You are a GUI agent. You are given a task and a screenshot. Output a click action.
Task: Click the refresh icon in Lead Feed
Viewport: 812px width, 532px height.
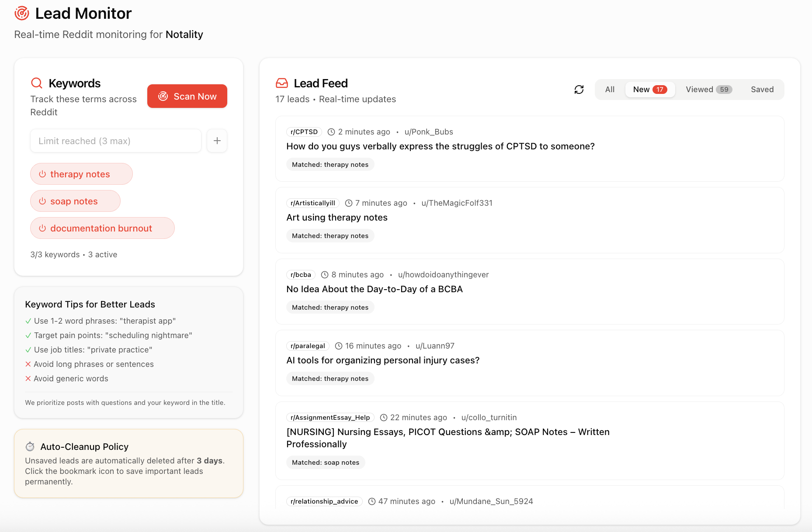pos(579,90)
